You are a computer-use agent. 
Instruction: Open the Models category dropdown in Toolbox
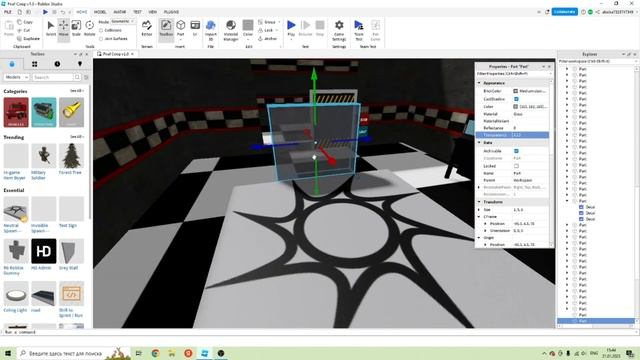(x=16, y=77)
